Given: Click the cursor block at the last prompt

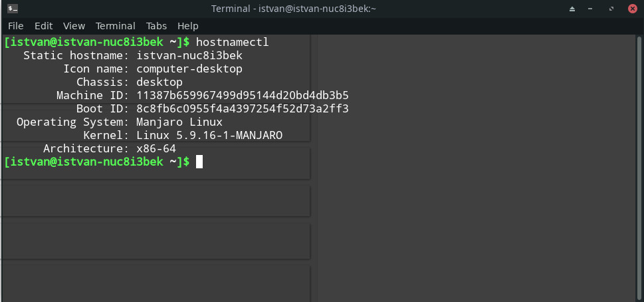Looking at the screenshot, I should point(199,162).
